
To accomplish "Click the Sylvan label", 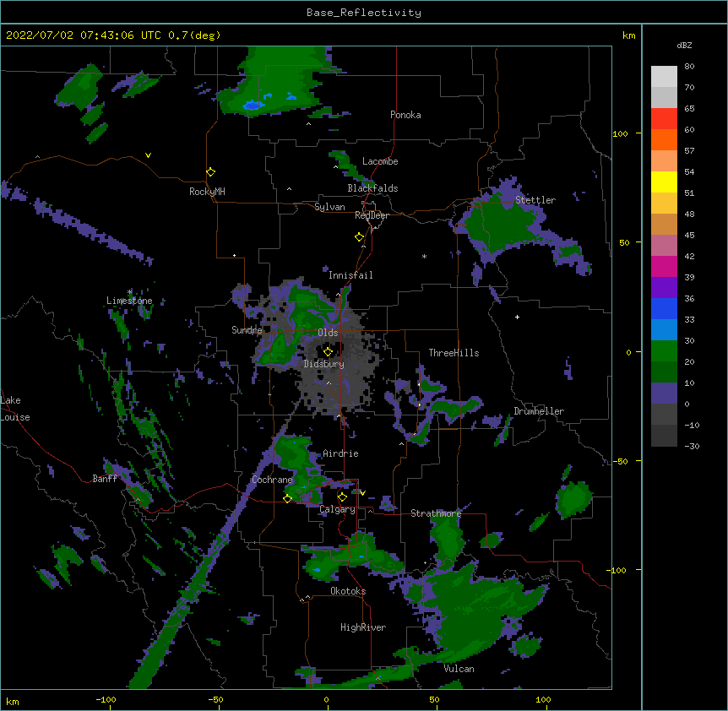I will [329, 207].
